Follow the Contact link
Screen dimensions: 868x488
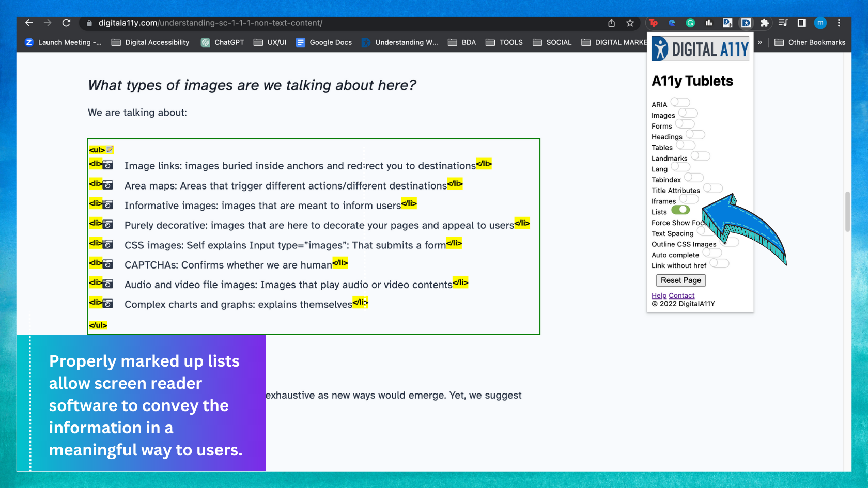[x=681, y=295]
